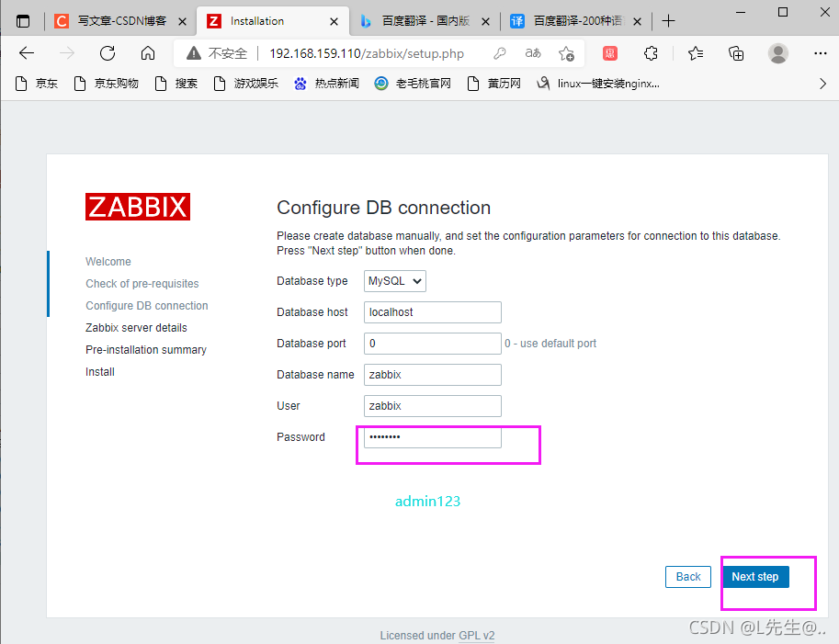The image size is (839, 644).
Task: Click the browser forward arrow
Action: coord(67,53)
